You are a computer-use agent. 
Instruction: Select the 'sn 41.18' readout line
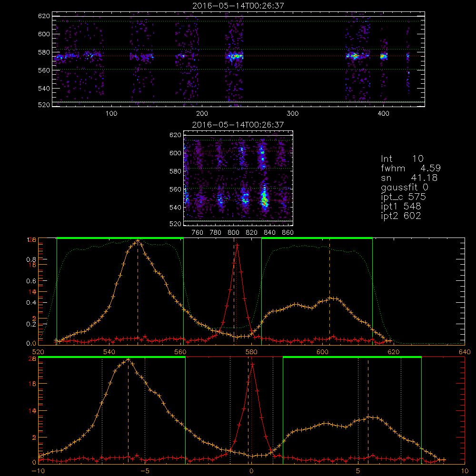[409, 178]
